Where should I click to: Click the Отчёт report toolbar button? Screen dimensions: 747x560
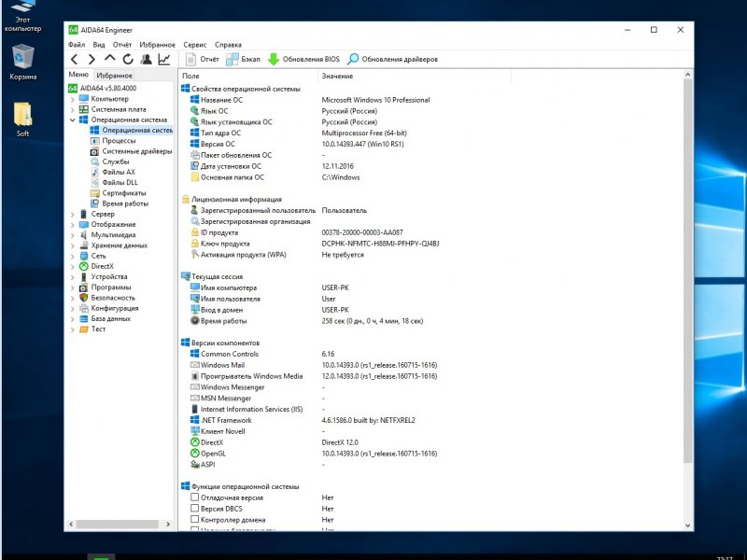tap(202, 59)
